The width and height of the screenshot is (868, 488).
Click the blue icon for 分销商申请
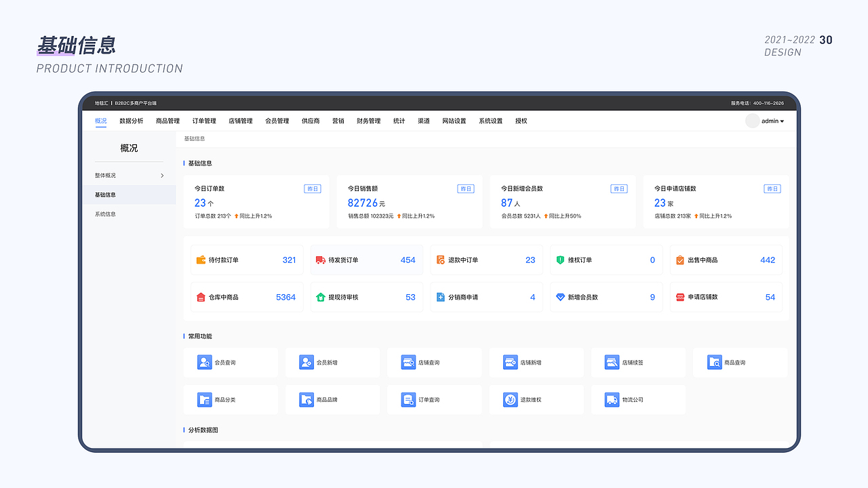441,297
